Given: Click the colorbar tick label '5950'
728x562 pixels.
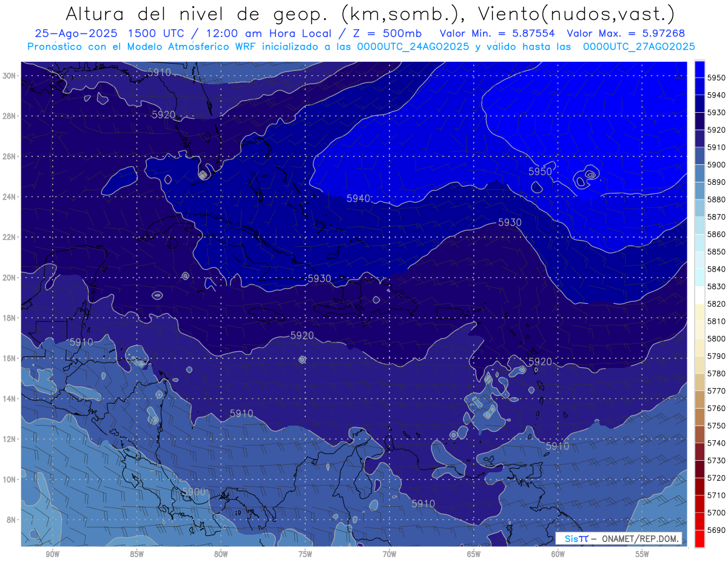Looking at the screenshot, I should pos(716,78).
